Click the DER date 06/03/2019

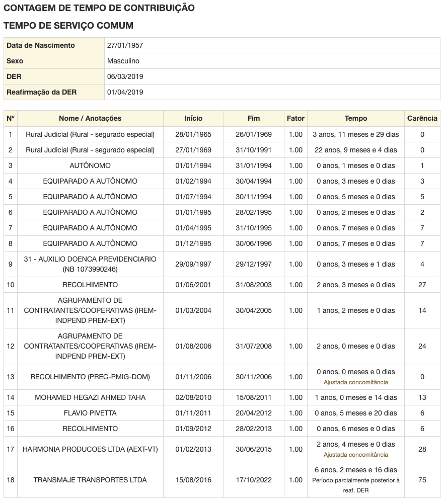[x=125, y=76]
